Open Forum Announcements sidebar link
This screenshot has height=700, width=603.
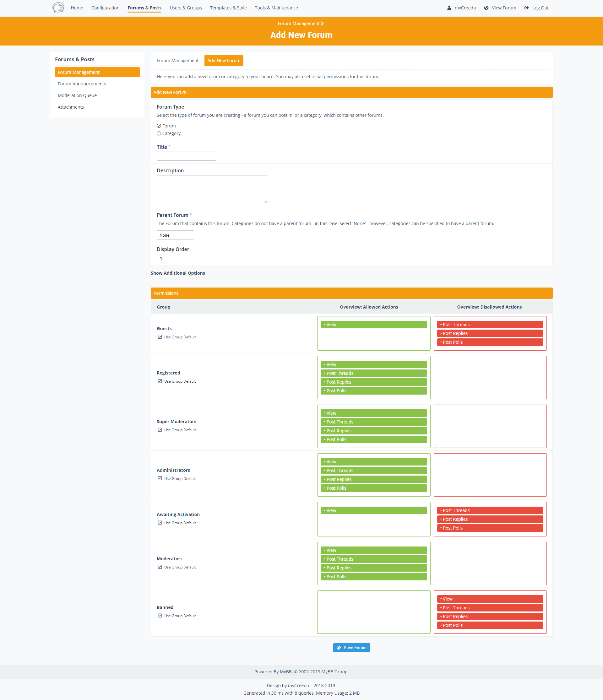click(x=82, y=84)
